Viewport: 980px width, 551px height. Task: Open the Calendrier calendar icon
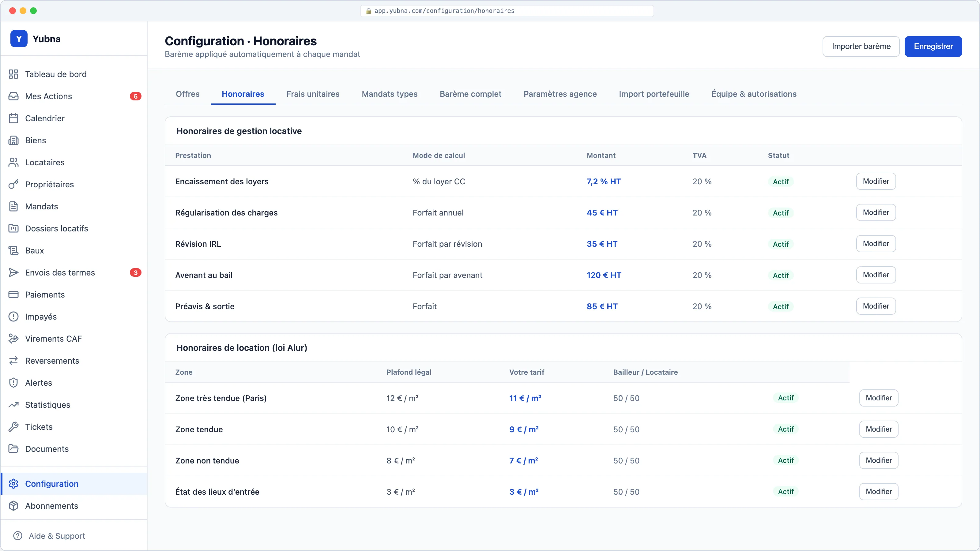coord(13,118)
